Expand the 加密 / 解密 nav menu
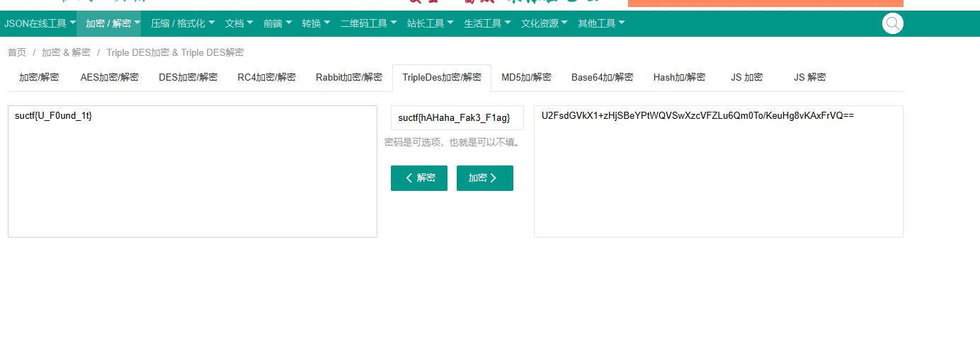The width and height of the screenshot is (980, 338). [x=109, y=23]
